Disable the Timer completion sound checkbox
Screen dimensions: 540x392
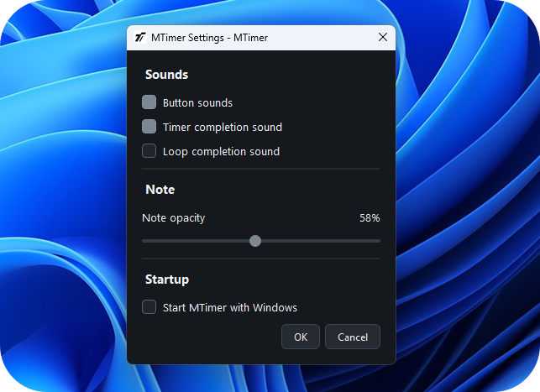click(149, 127)
